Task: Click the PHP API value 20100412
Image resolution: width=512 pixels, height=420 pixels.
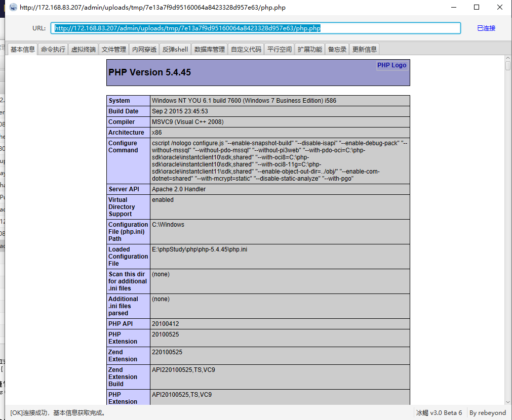Action: 165,324
